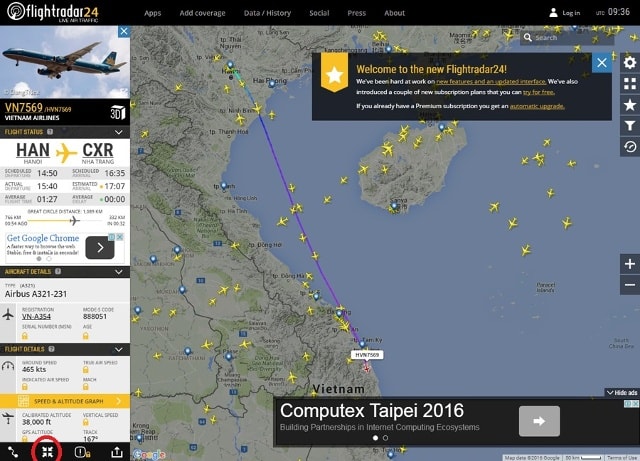Open the Terms of Use link

tap(622, 458)
